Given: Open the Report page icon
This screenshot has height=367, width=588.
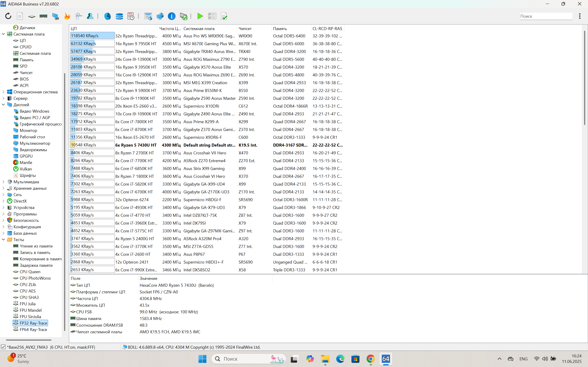Looking at the screenshot, I should [20, 16].
